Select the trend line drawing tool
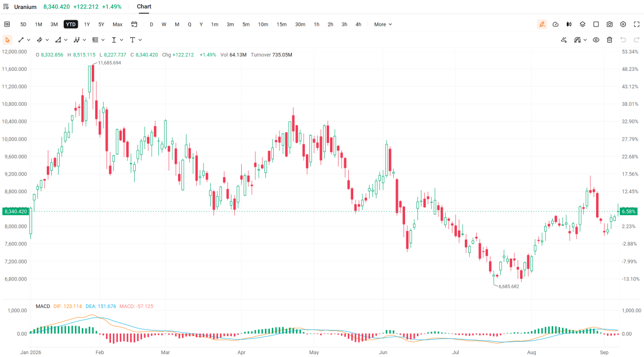Image resolution: width=644 pixels, height=357 pixels. coord(21,40)
